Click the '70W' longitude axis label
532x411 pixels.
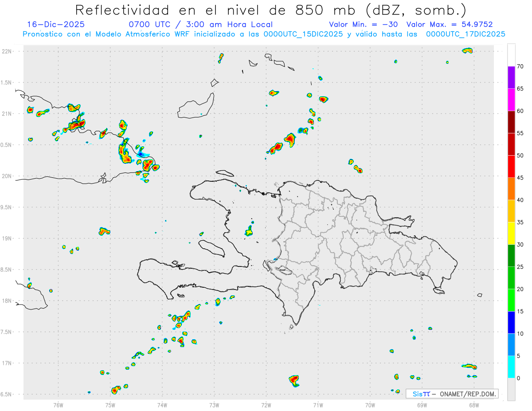coord(370,405)
